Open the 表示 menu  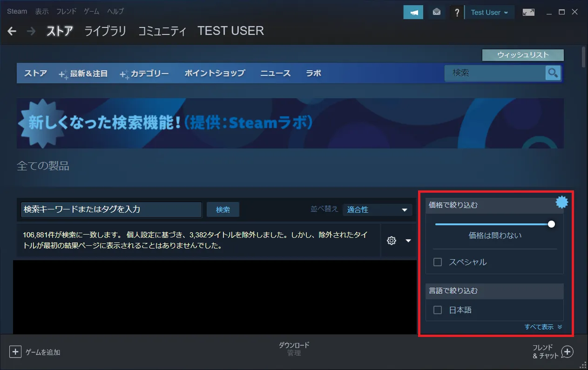pos(42,11)
